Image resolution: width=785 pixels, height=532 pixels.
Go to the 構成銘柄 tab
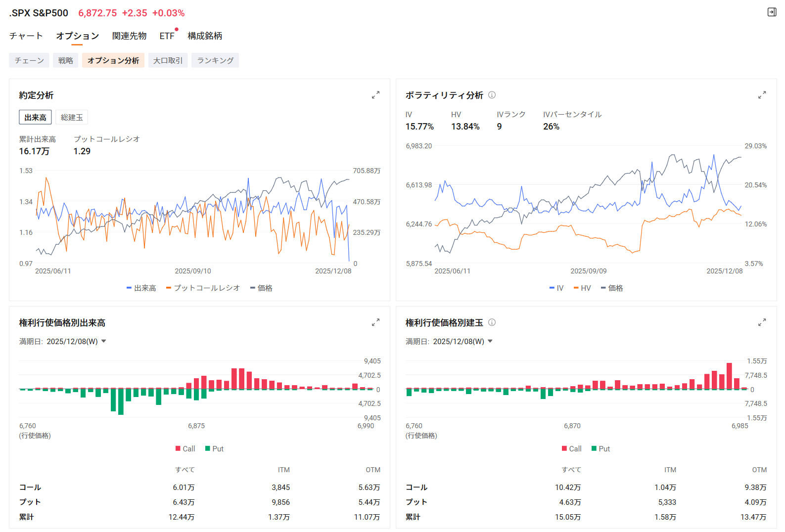[205, 36]
